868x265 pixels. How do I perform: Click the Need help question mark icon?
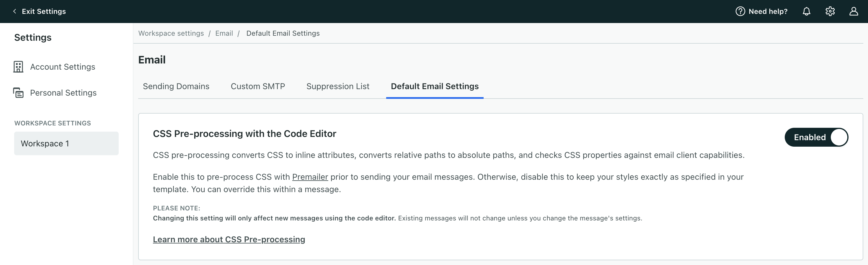click(740, 12)
